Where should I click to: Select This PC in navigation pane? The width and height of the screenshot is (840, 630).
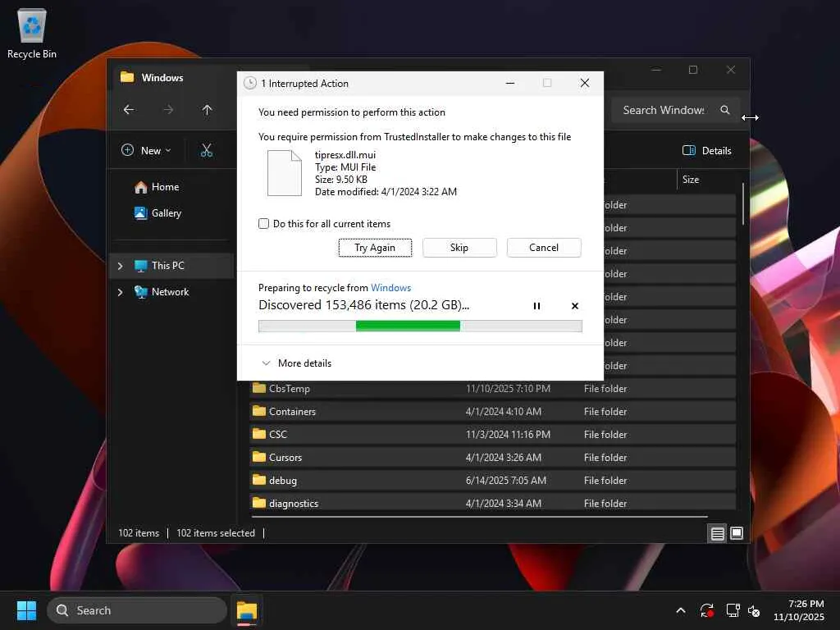point(171,266)
